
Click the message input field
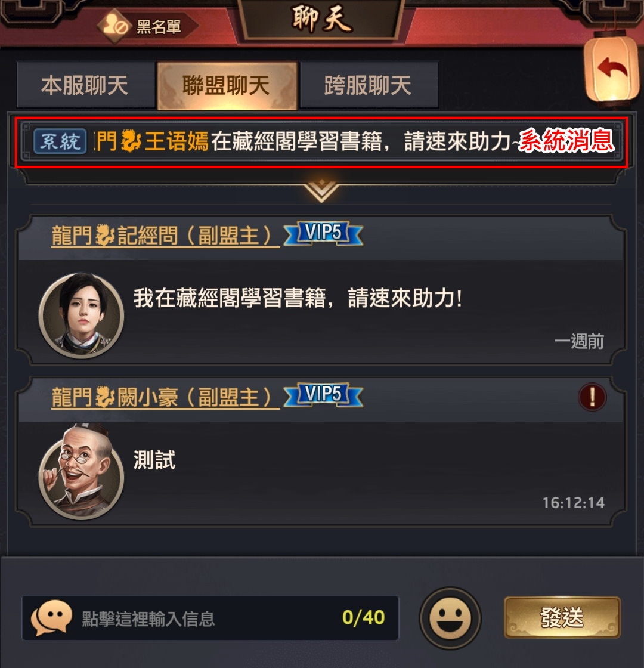[x=210, y=618]
